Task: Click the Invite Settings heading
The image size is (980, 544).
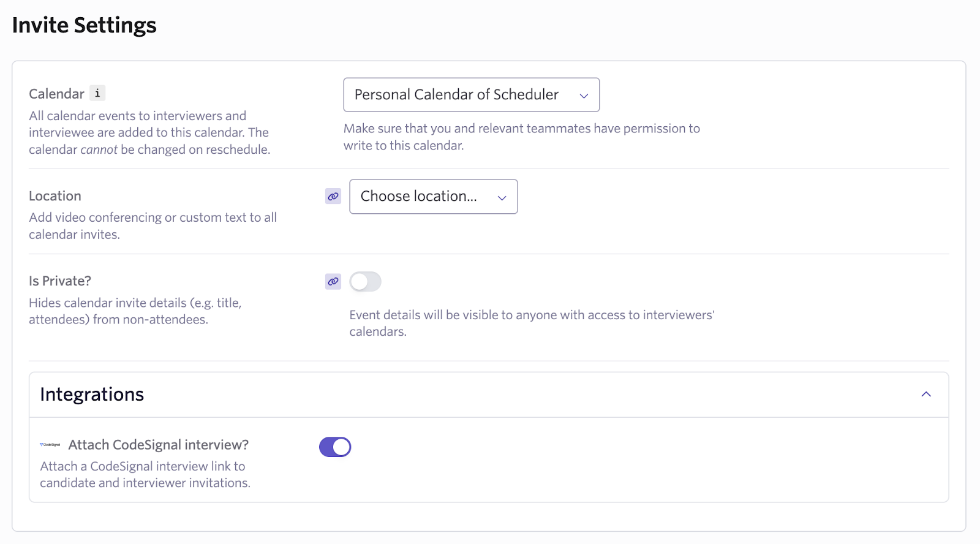Action: pos(85,25)
